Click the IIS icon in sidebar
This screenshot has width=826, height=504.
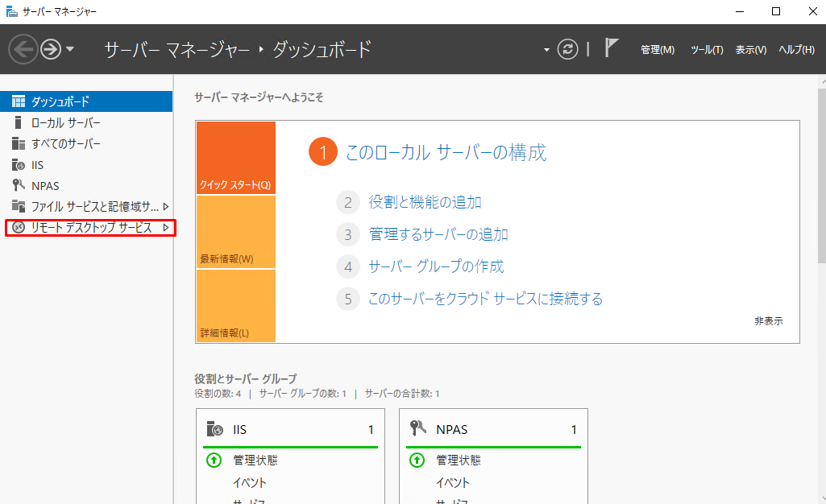19,165
